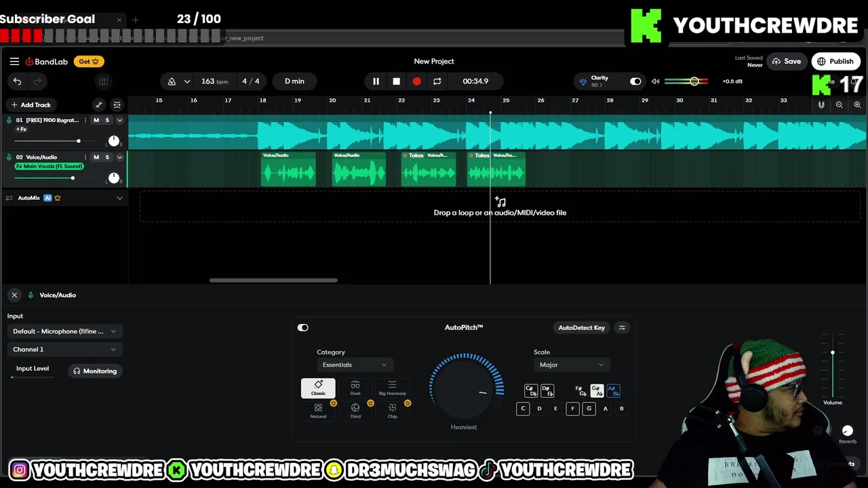Undo the last action
The width and height of the screenshot is (868, 488).
pos(17,81)
